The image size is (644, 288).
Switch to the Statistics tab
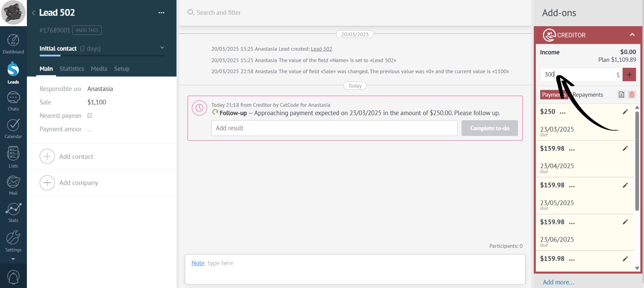pyautogui.click(x=72, y=69)
